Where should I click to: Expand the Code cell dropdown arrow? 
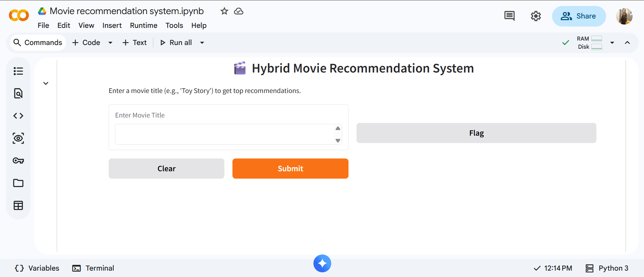[x=110, y=43]
